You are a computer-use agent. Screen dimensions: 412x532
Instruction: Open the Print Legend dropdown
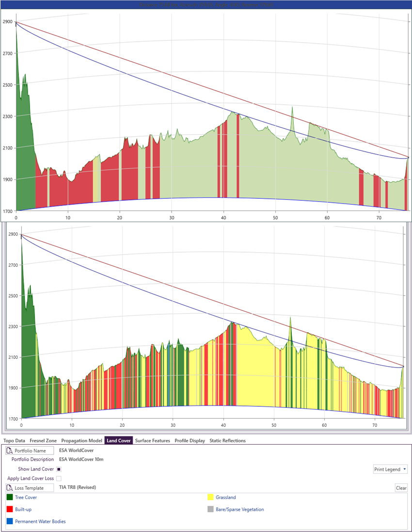[x=390, y=469]
